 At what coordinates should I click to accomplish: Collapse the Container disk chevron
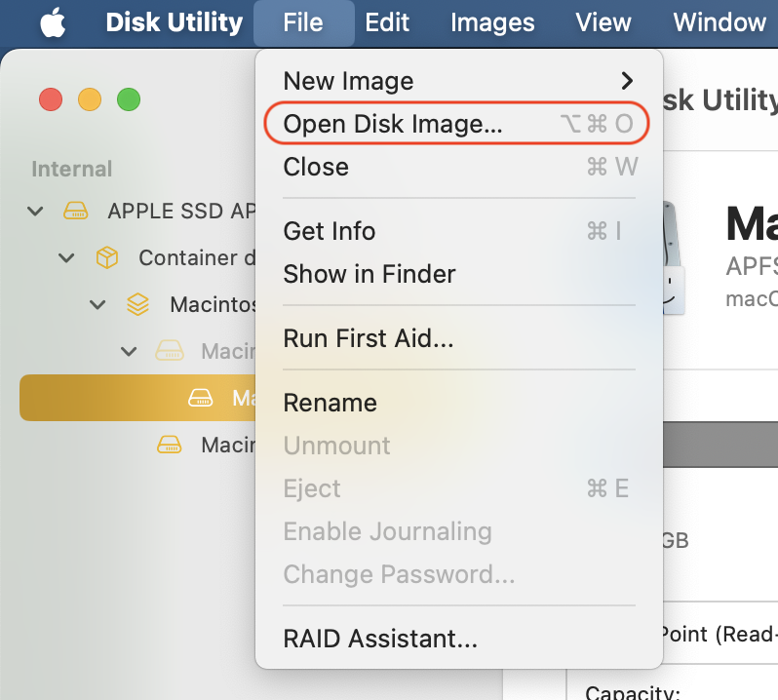tap(66, 258)
